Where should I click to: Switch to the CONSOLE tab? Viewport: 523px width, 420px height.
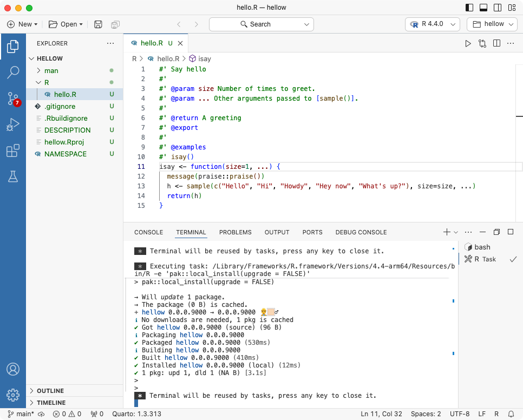click(x=148, y=232)
